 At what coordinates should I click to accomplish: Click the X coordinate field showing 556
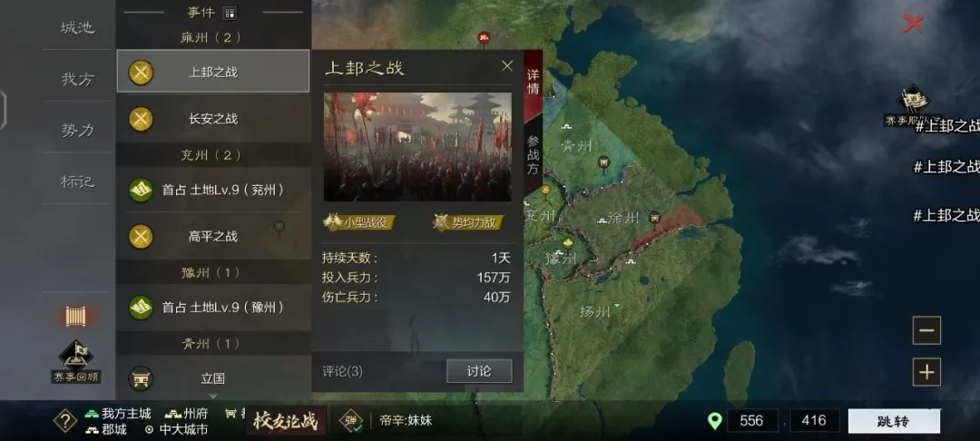click(752, 421)
